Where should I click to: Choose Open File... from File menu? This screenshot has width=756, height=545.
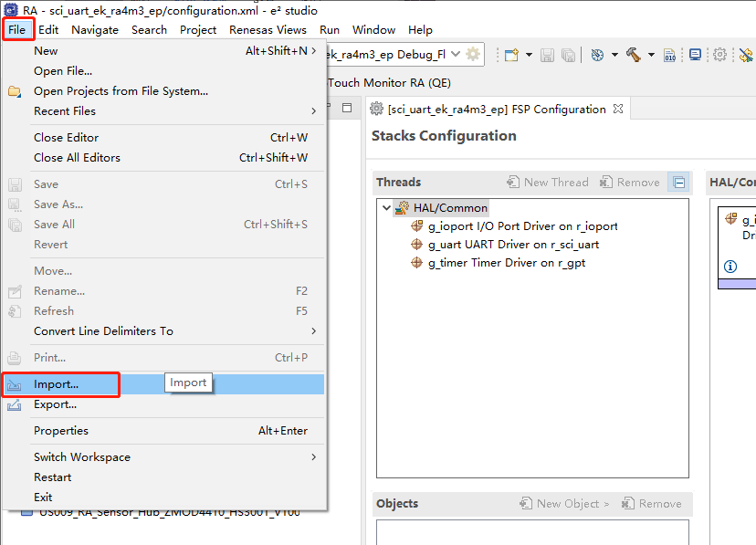point(164,71)
